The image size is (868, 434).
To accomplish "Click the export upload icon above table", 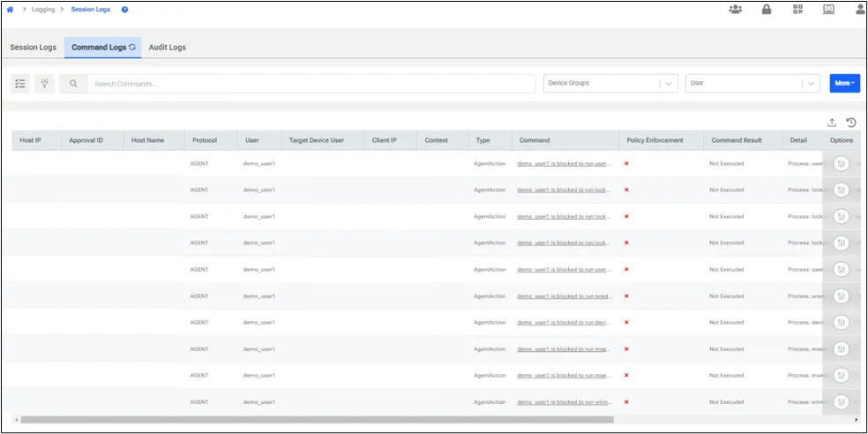I will tap(832, 123).
